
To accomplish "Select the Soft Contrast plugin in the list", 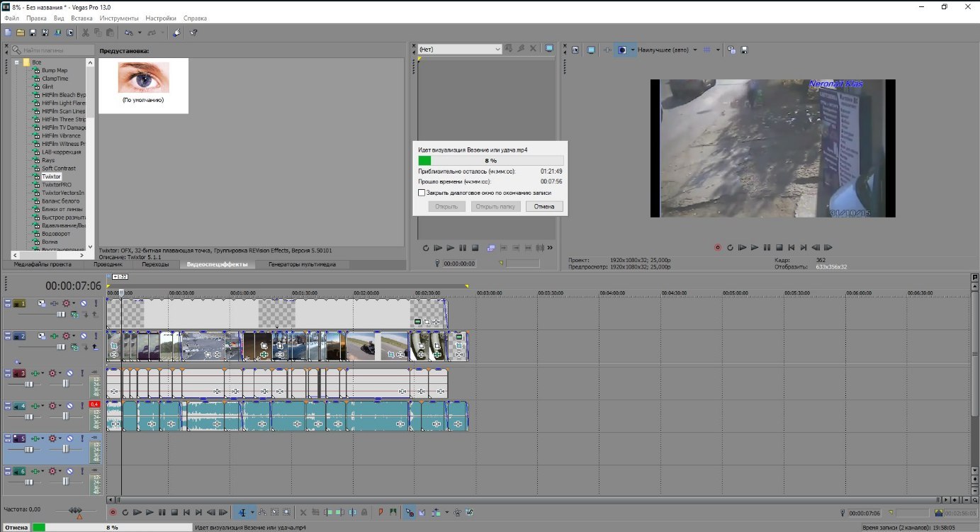I will 59,169.
